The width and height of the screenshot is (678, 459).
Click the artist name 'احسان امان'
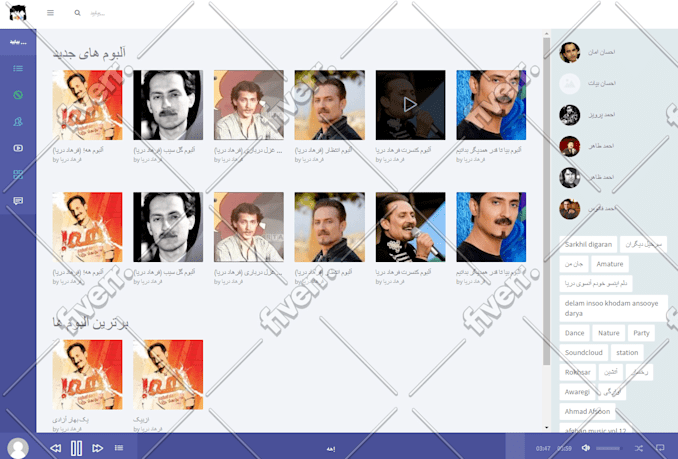tap(601, 52)
